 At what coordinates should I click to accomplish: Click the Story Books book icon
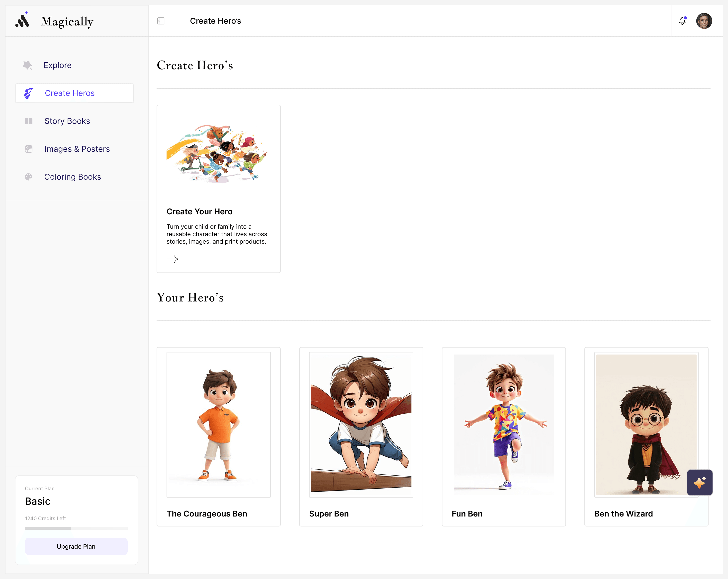pos(29,121)
